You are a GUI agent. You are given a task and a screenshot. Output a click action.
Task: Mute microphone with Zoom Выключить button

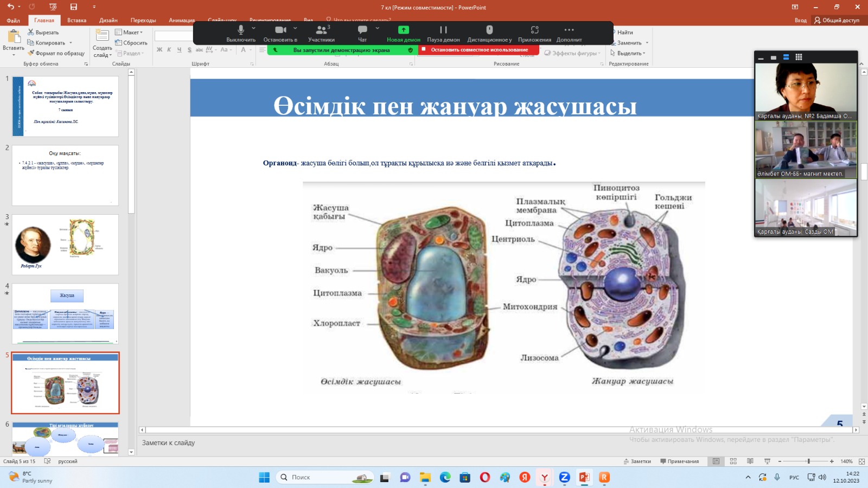241,33
